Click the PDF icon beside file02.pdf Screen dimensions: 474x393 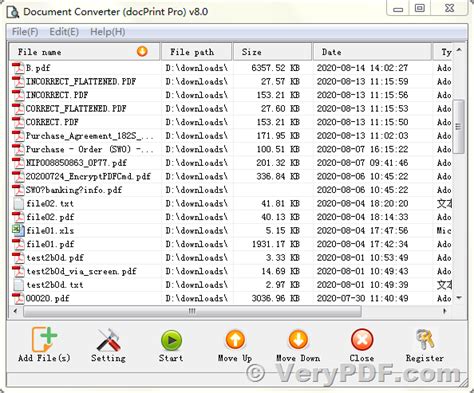pyautogui.click(x=18, y=217)
